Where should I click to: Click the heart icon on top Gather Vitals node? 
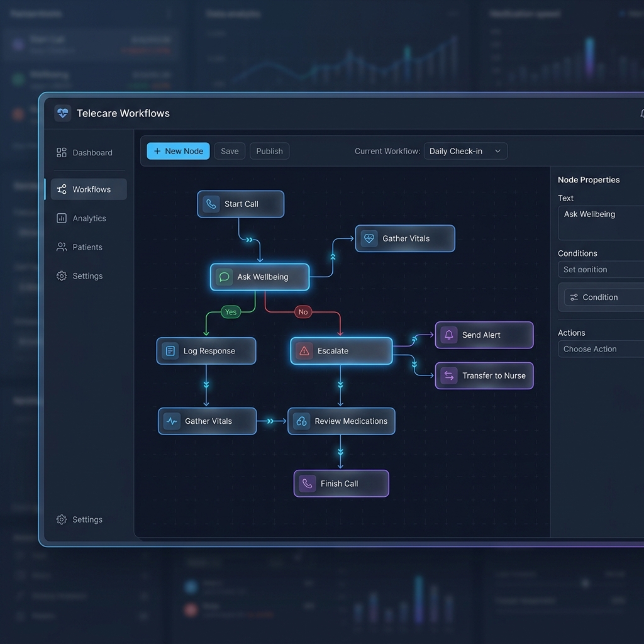coord(369,238)
